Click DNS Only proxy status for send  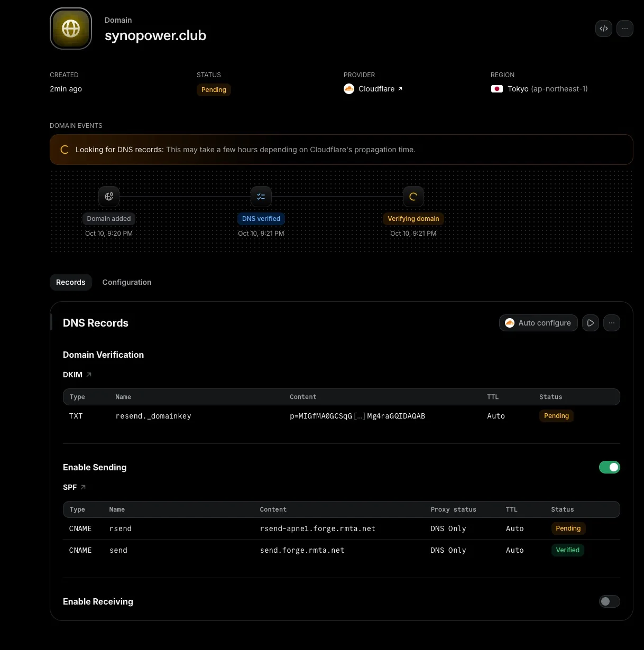coord(448,550)
